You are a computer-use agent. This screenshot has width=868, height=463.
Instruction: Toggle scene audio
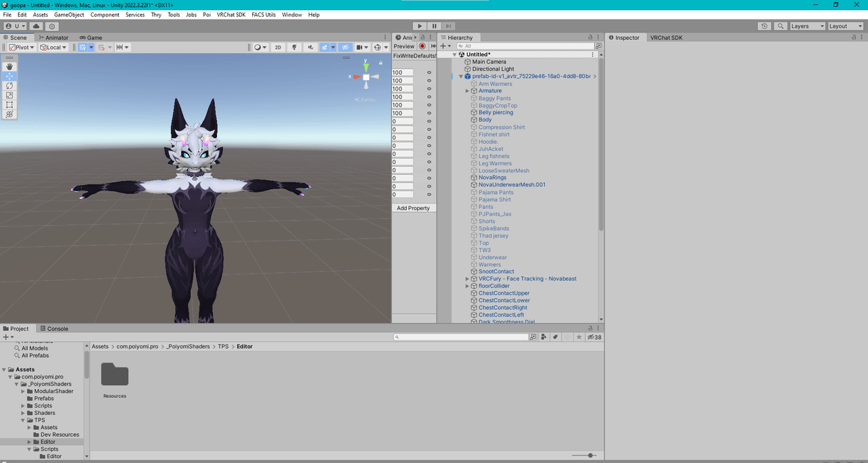click(311, 47)
